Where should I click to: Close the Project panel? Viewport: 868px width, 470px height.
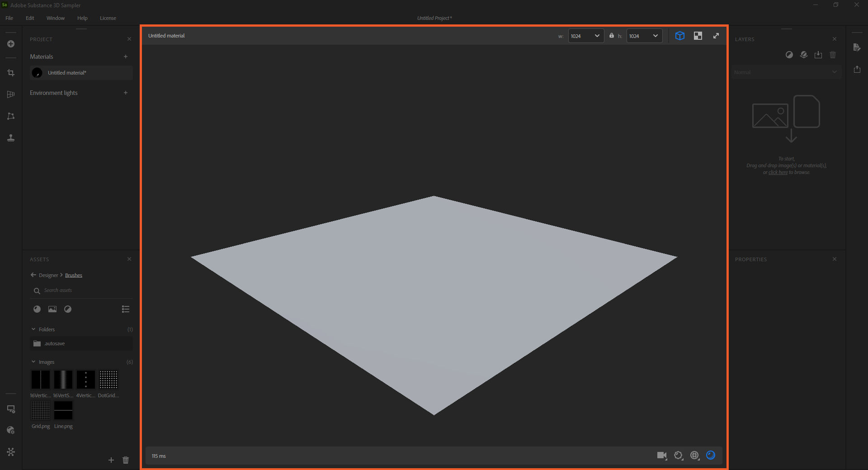(129, 39)
